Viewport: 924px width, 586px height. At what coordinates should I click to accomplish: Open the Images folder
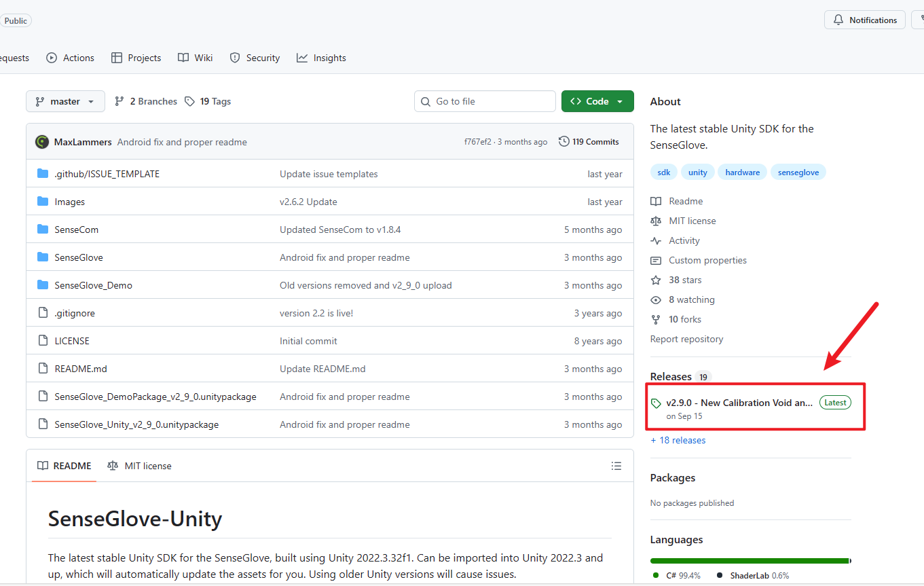[69, 202]
